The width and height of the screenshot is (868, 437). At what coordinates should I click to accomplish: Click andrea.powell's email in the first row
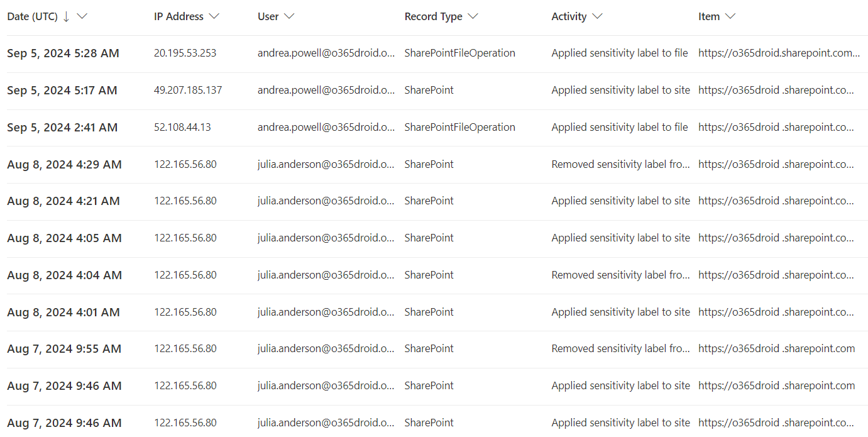pyautogui.click(x=326, y=53)
